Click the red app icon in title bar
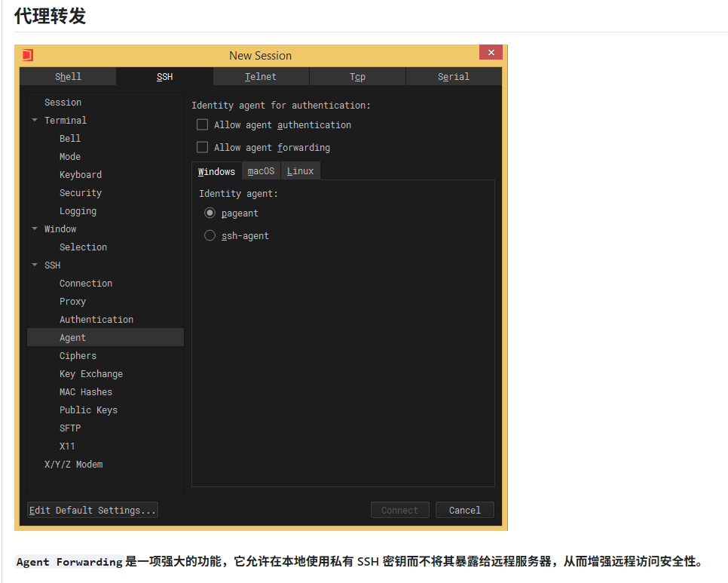The height and width of the screenshot is (583, 728). pyautogui.click(x=28, y=55)
